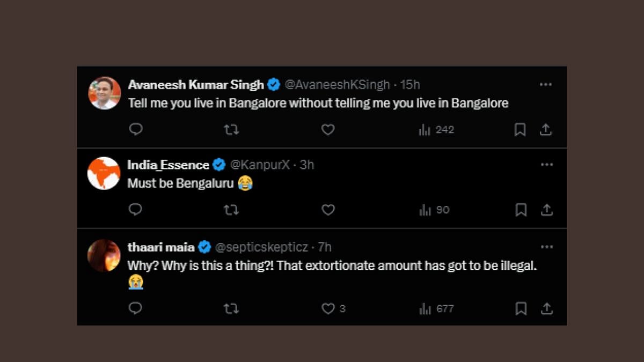Reply to India_Essence's tweet

[136, 210]
